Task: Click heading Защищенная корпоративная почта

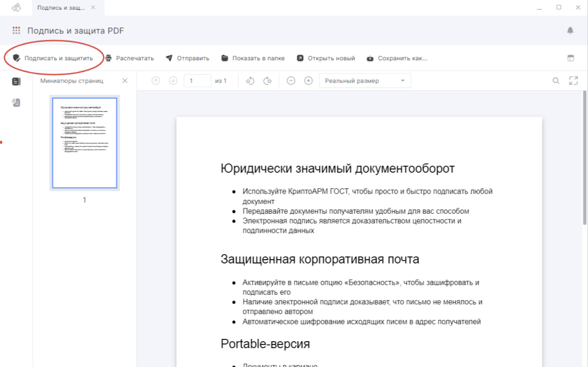Action: (x=320, y=259)
